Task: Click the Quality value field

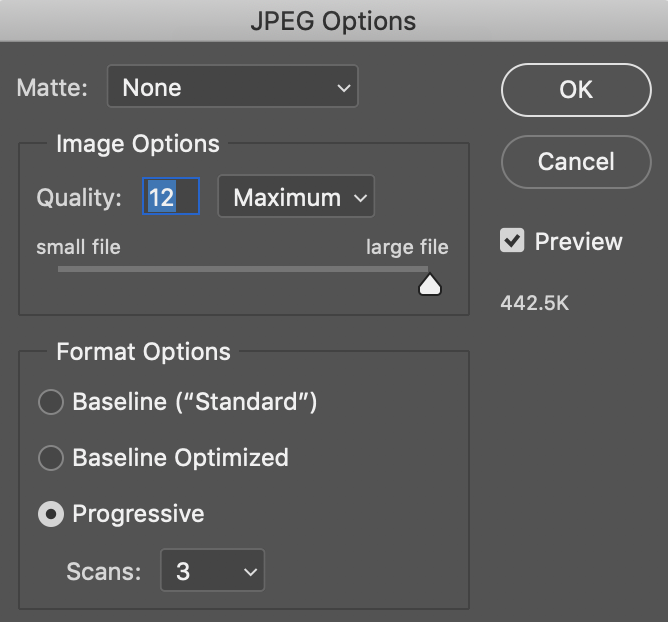Action: (x=171, y=196)
